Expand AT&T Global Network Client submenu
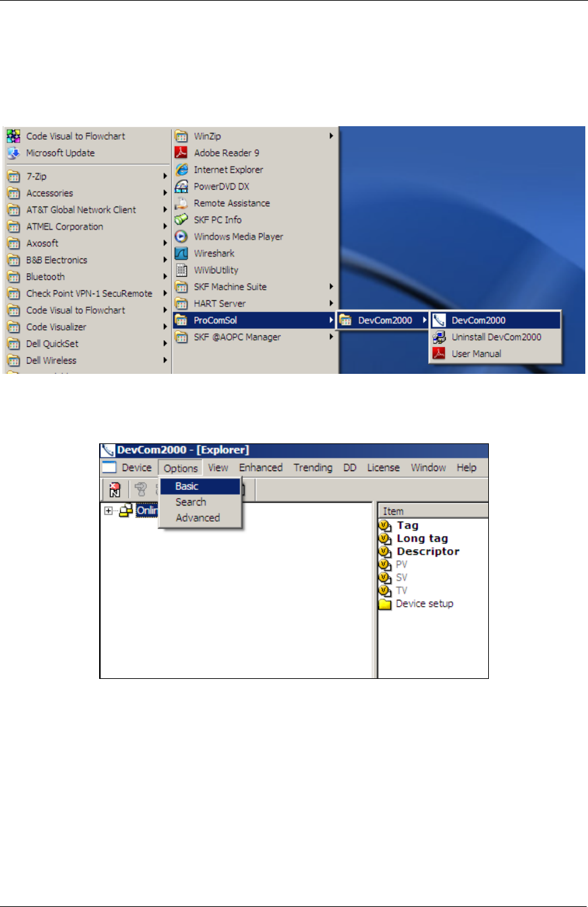This screenshot has height=907, width=588. coord(87,210)
